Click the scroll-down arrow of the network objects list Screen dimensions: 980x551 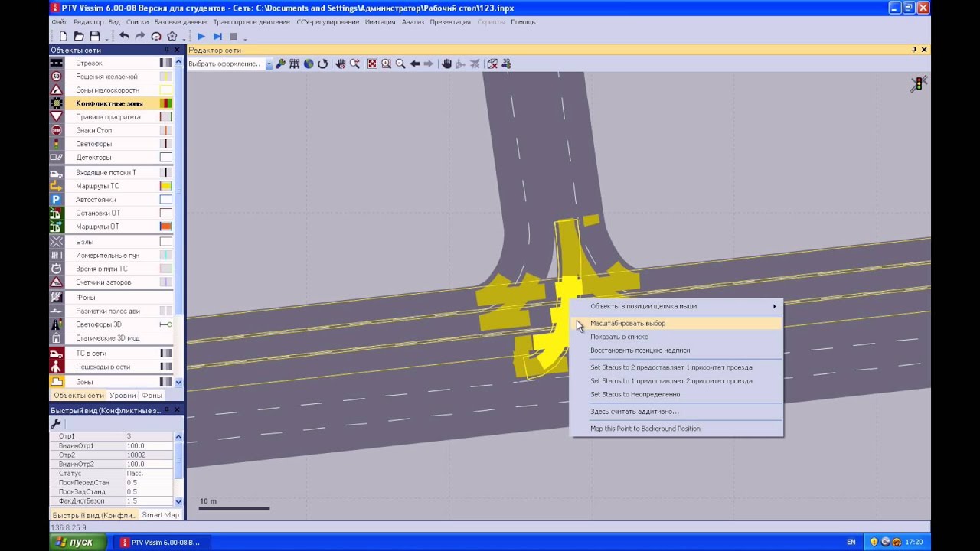pos(179,382)
